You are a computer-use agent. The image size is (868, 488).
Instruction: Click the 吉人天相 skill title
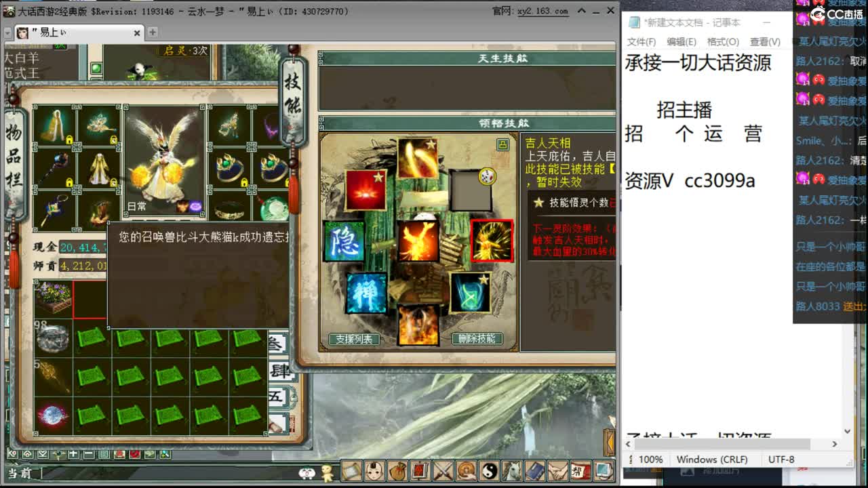click(x=548, y=143)
